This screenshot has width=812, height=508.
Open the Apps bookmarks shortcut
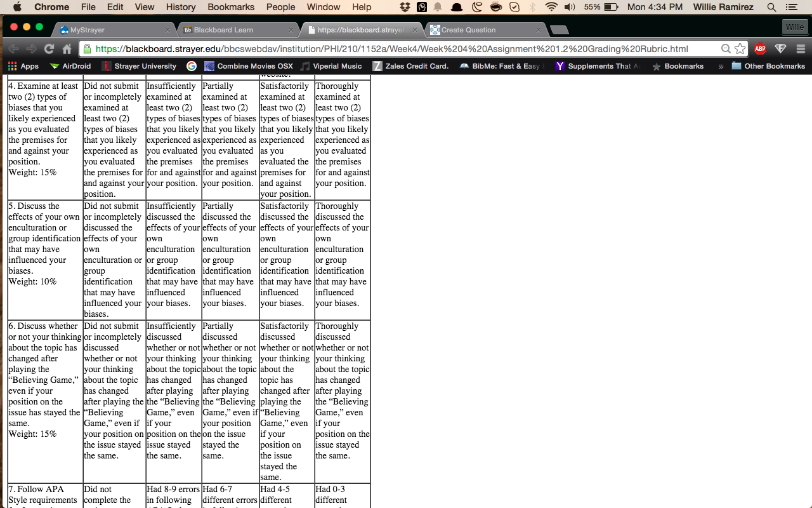[x=23, y=66]
